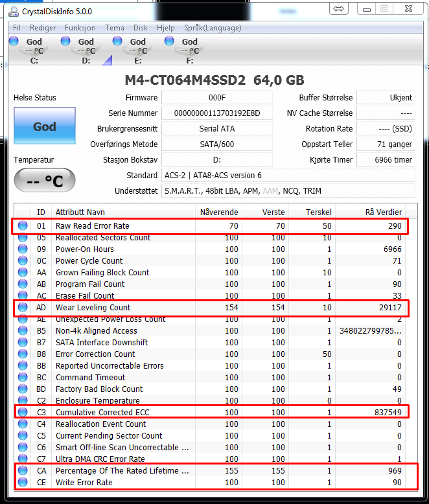429x504 pixels.
Task: Click status circle for Power Cycle Count
Action: coord(23,260)
